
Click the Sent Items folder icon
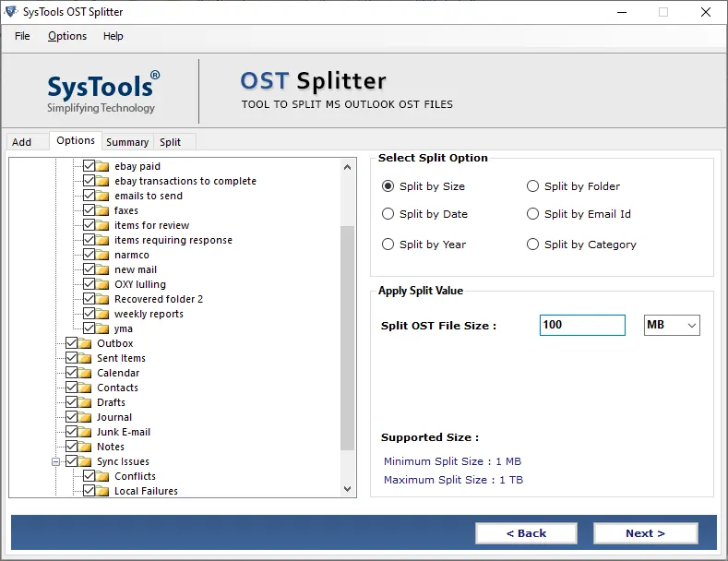point(85,358)
